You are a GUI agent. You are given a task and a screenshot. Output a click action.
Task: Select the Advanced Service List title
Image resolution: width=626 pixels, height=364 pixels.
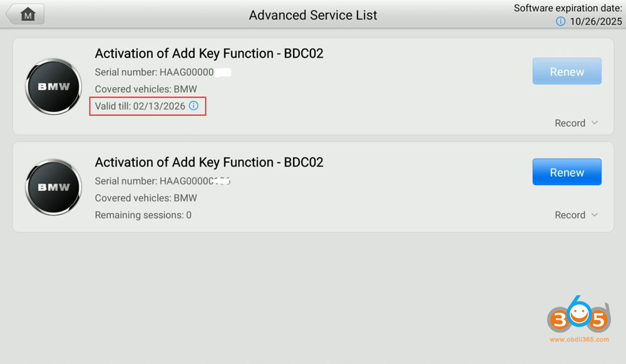click(313, 15)
